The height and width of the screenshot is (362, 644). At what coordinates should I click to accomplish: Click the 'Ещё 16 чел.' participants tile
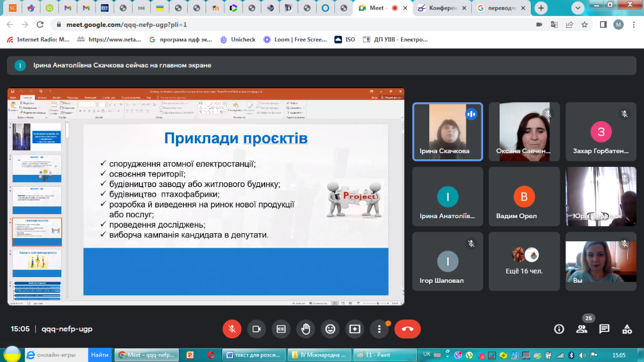point(524,261)
